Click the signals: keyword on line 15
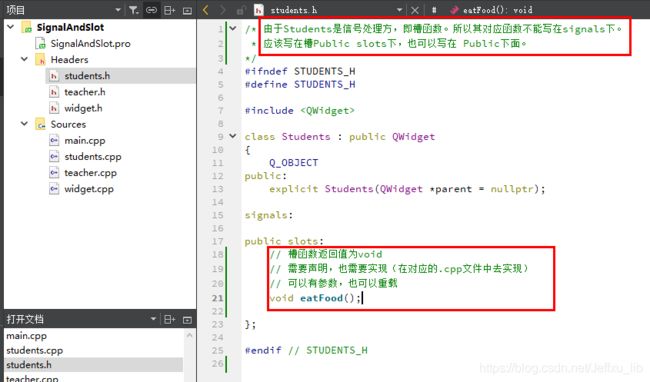This screenshot has height=382, width=650. (269, 215)
